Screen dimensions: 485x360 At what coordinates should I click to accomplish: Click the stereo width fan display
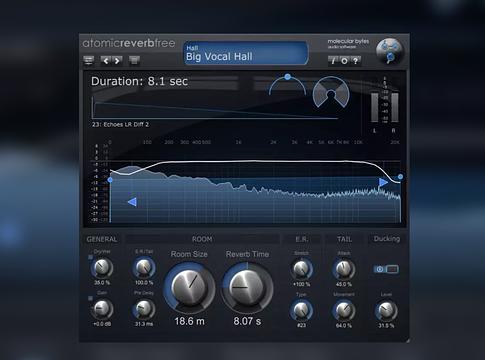tap(331, 92)
